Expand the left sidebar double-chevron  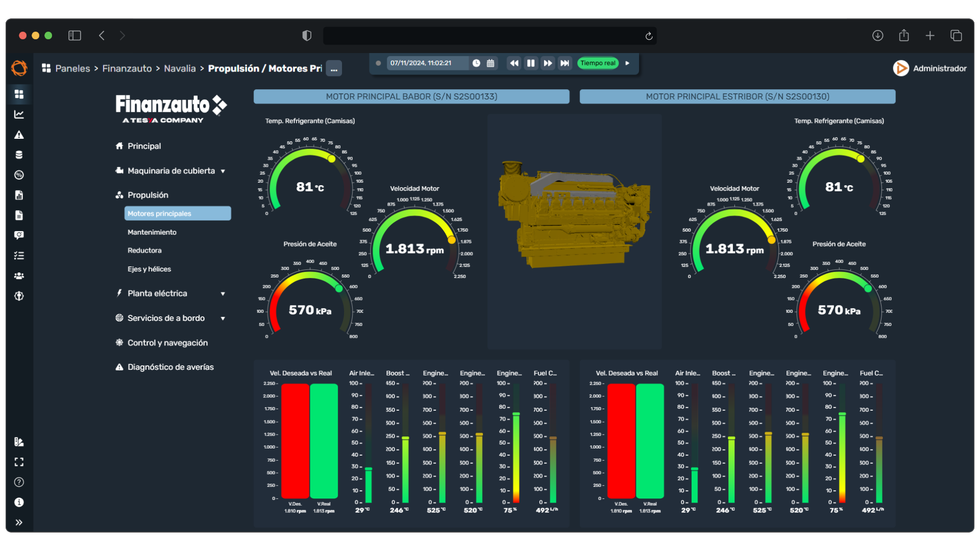(x=19, y=522)
